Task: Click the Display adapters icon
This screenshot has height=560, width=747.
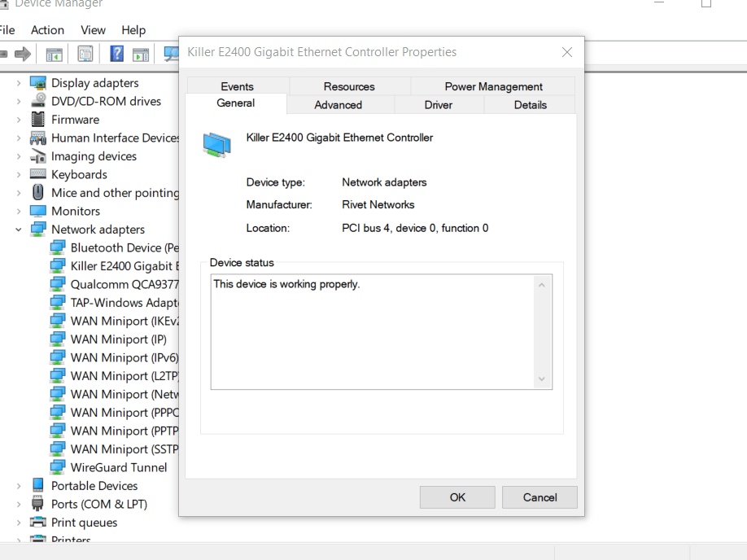Action: (x=38, y=83)
